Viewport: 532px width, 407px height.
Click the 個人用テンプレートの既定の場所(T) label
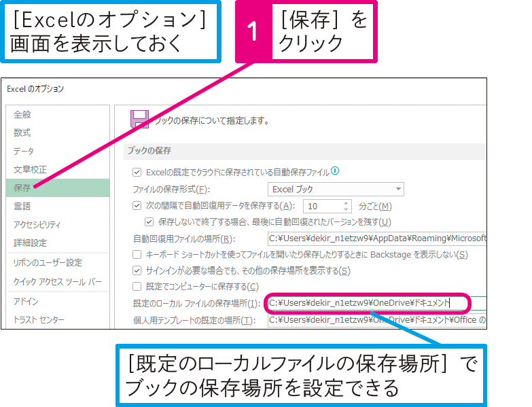pyautogui.click(x=194, y=320)
